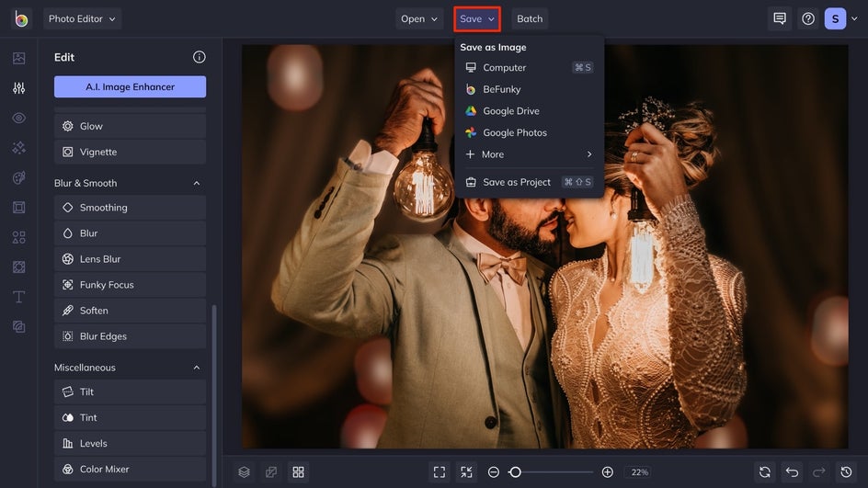Open the Text tool in sidebar
This screenshot has width=868, height=488.
pyautogui.click(x=18, y=297)
